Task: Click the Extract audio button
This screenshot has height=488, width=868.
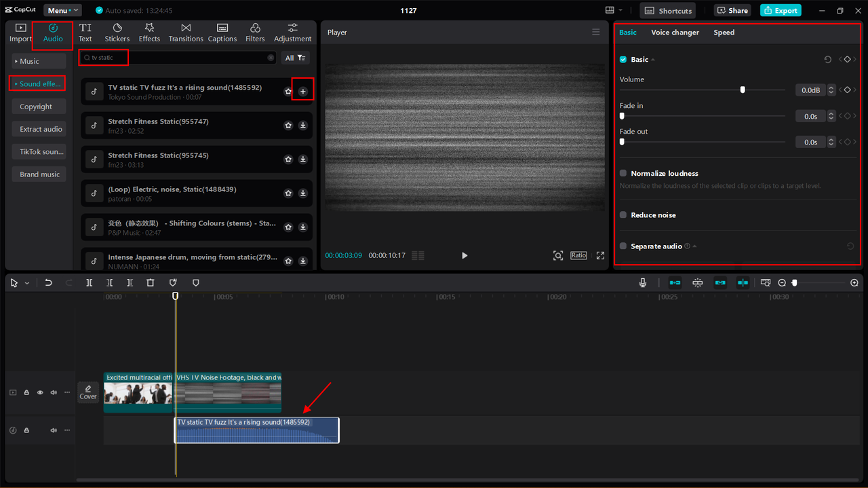Action: coord(41,129)
